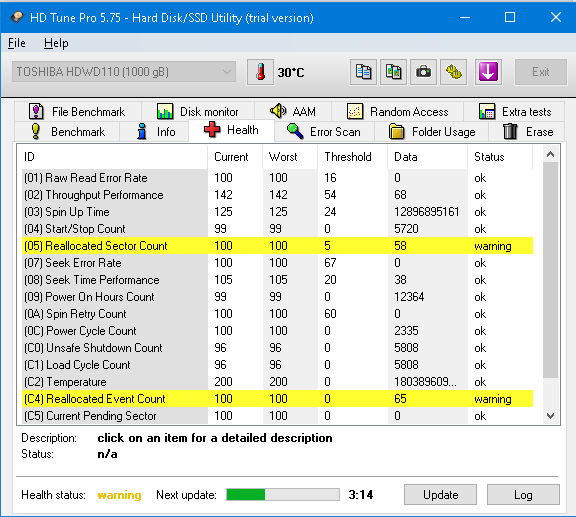The height and width of the screenshot is (517, 576).
Task: Click the Status column header
Action: click(500, 157)
